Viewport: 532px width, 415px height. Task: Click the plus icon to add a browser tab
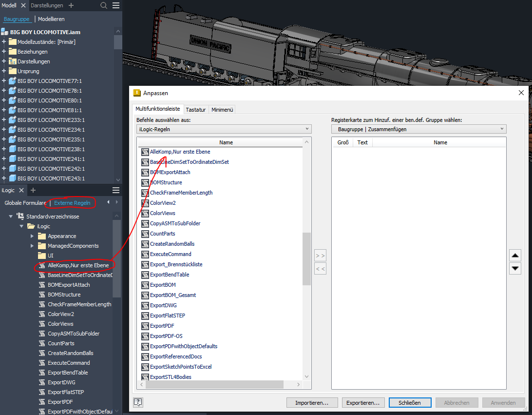[72, 5]
